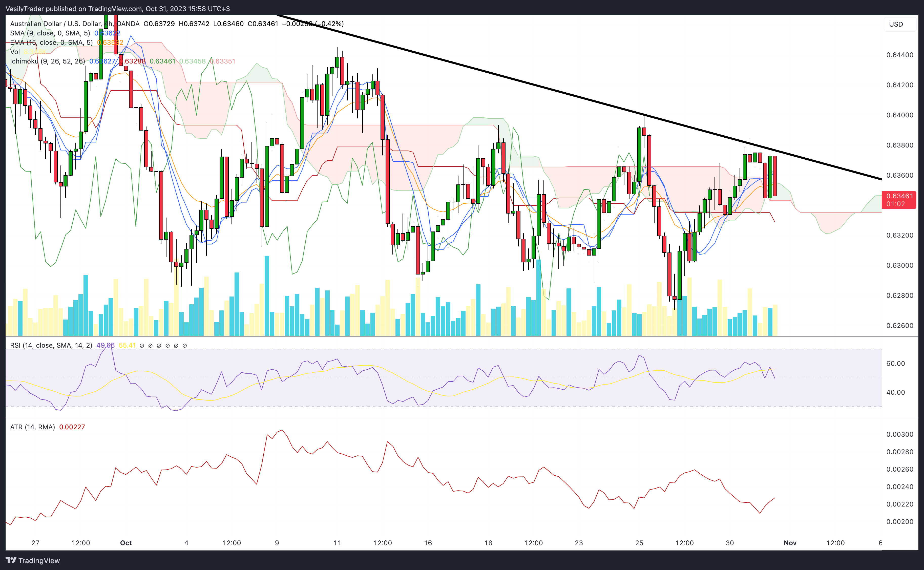Image resolution: width=924 pixels, height=570 pixels.
Task: Click the Ichimoku value 0.63351
Action: 222,61
